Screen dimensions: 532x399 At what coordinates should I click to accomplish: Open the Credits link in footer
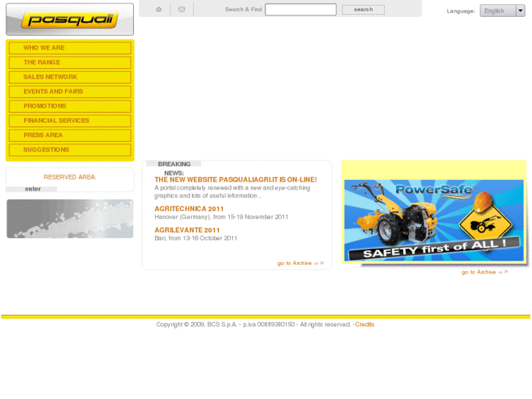364,324
